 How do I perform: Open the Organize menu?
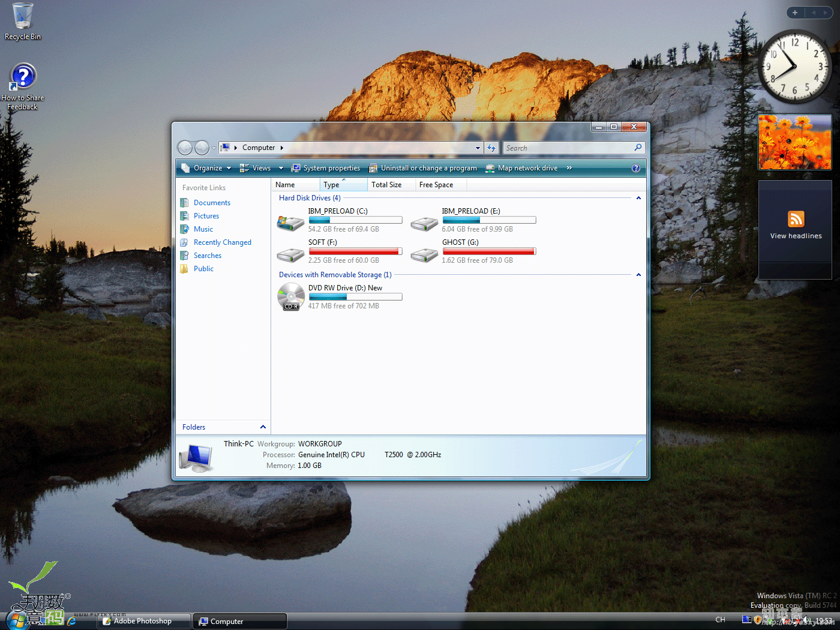[206, 168]
